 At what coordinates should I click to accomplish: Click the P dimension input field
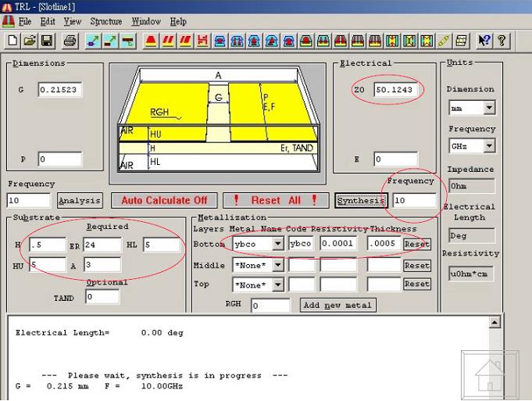click(59, 159)
